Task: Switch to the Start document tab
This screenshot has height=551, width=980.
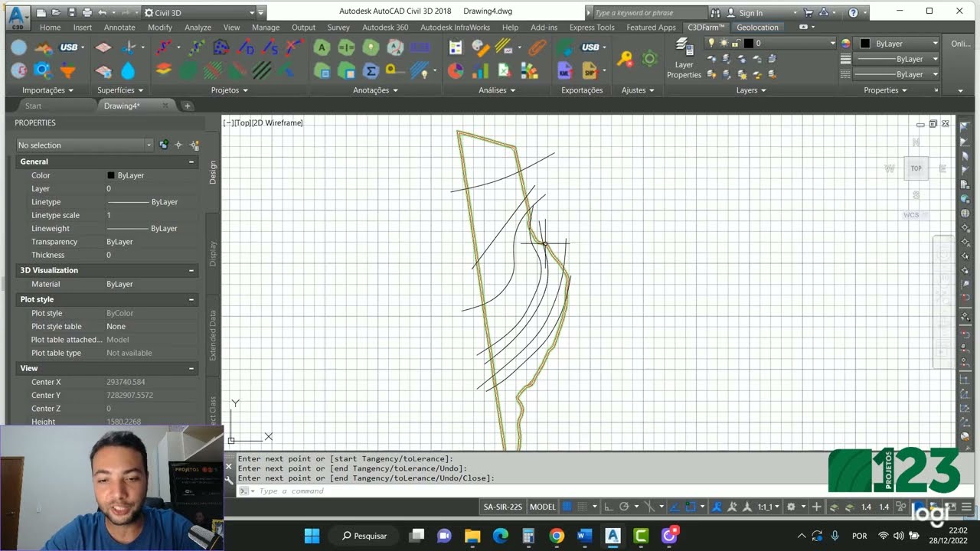Action: [x=33, y=106]
